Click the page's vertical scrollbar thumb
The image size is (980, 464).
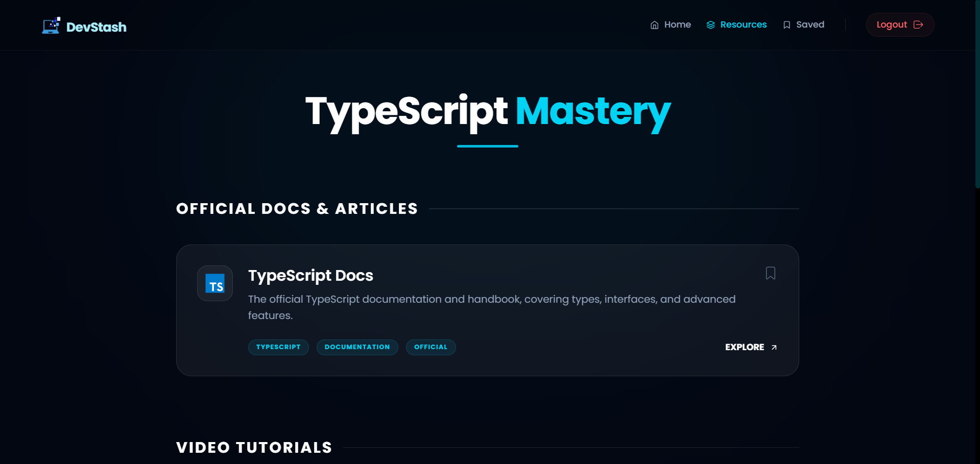[977, 94]
